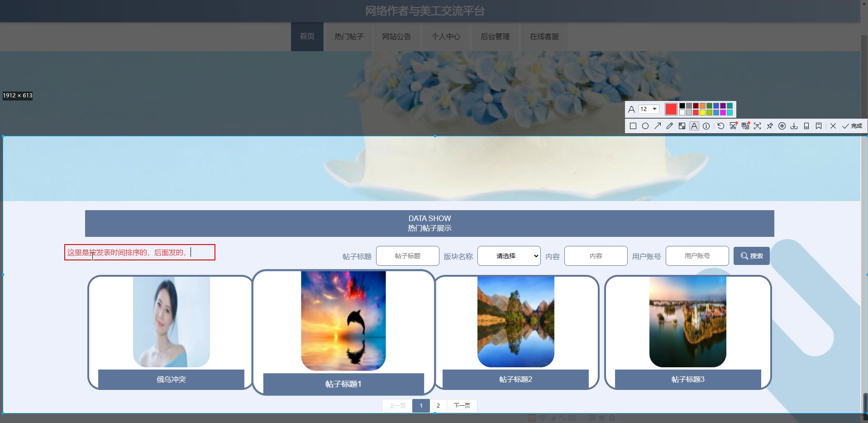The image size is (868, 423).
Task: Select the rectangle drawing tool
Action: coord(633,126)
